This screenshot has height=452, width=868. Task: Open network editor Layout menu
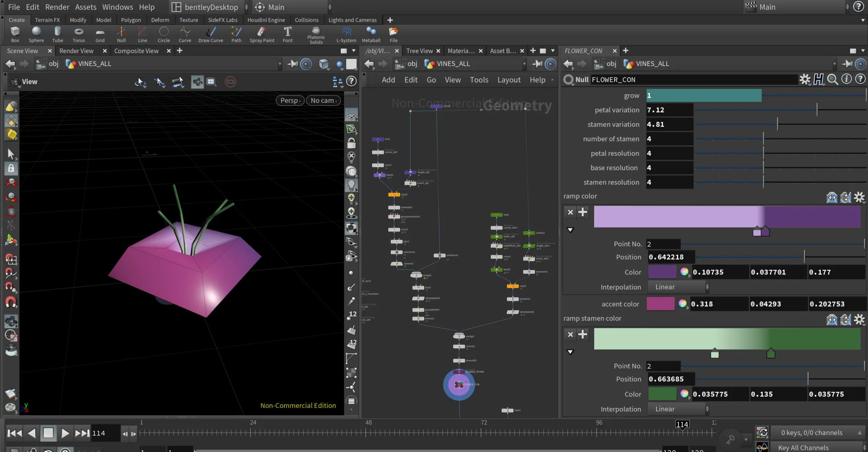tap(509, 80)
